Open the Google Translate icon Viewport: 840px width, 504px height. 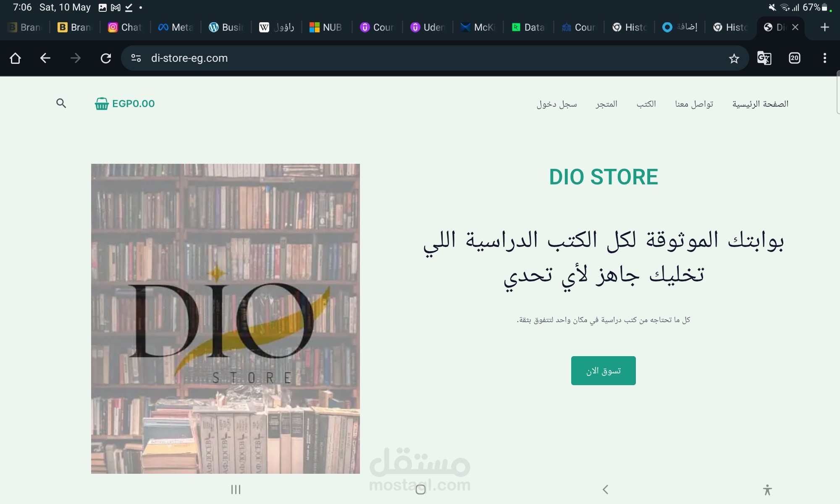[764, 58]
